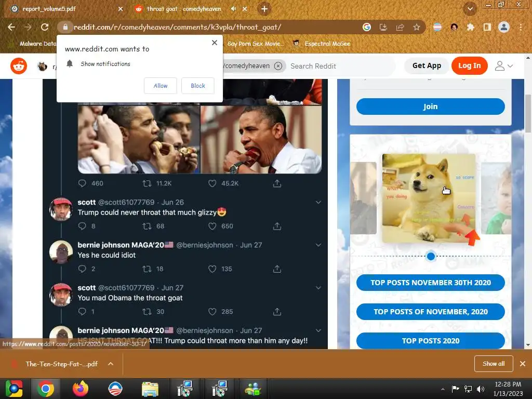Viewport: 532px width, 399px height.
Task: Toggle the browser side panel icon
Action: 487,27
